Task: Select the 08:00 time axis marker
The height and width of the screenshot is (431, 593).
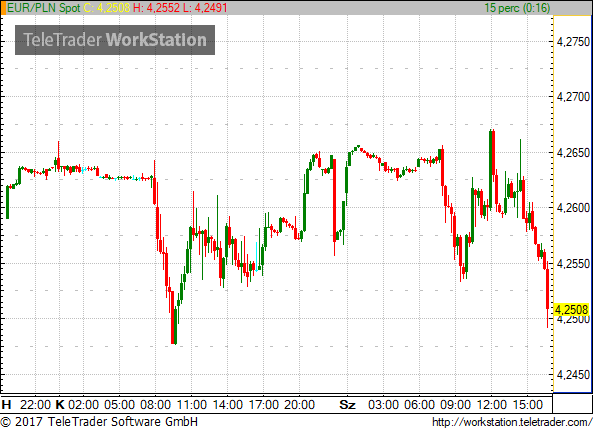Action: point(155,405)
